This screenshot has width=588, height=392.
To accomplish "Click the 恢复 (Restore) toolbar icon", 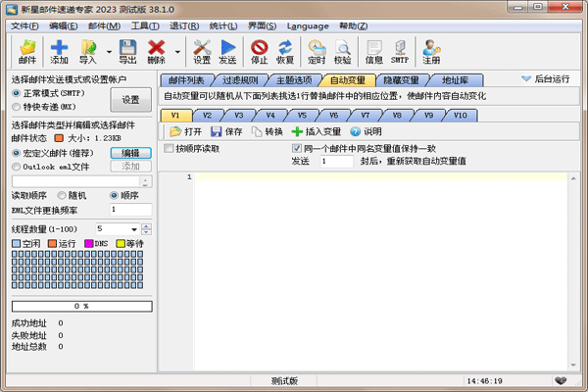I will (285, 51).
